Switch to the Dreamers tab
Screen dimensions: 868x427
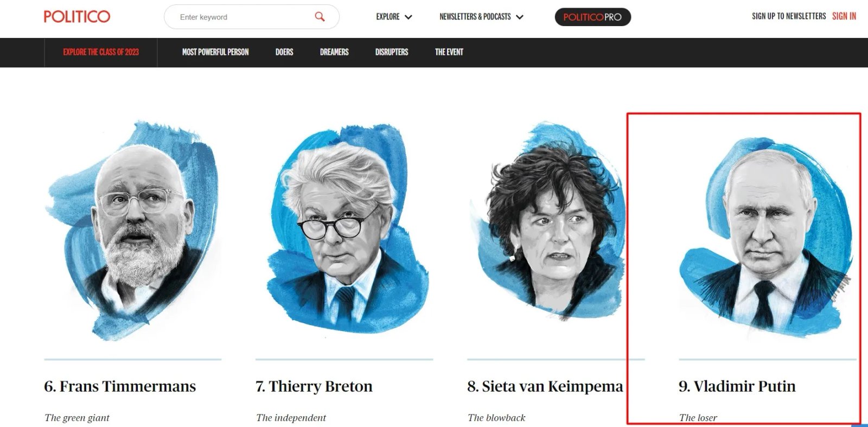(334, 52)
